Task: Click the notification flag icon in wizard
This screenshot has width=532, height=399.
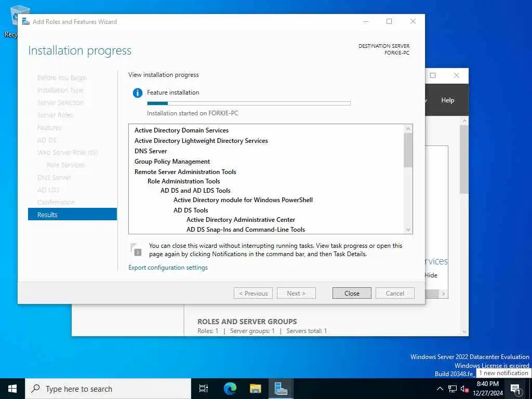Action: pos(136,249)
